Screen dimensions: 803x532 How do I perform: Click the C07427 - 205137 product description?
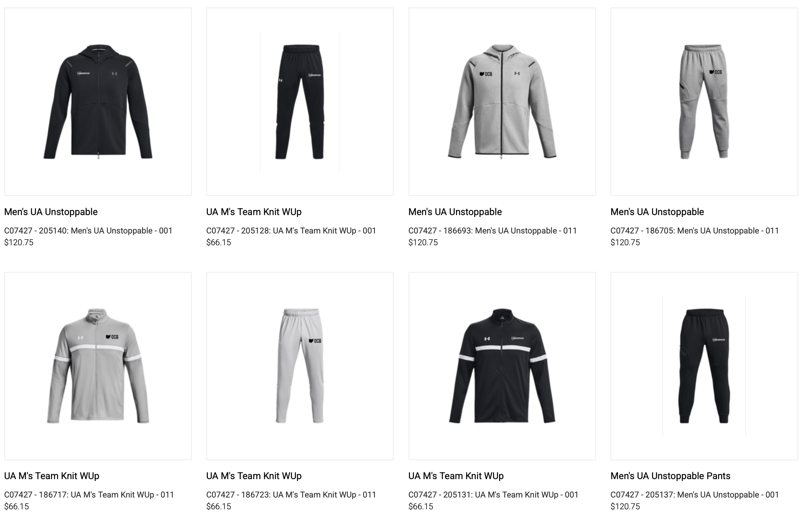(x=695, y=495)
